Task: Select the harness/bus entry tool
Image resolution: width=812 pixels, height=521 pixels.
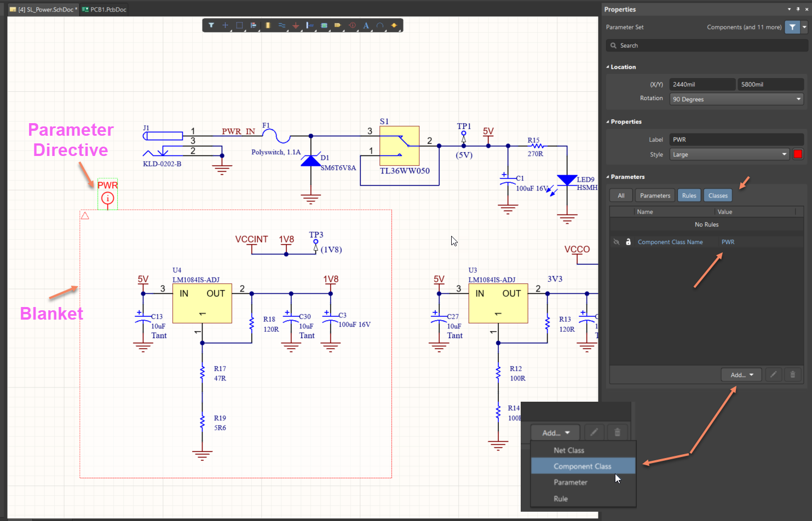Action: pyautogui.click(x=310, y=25)
